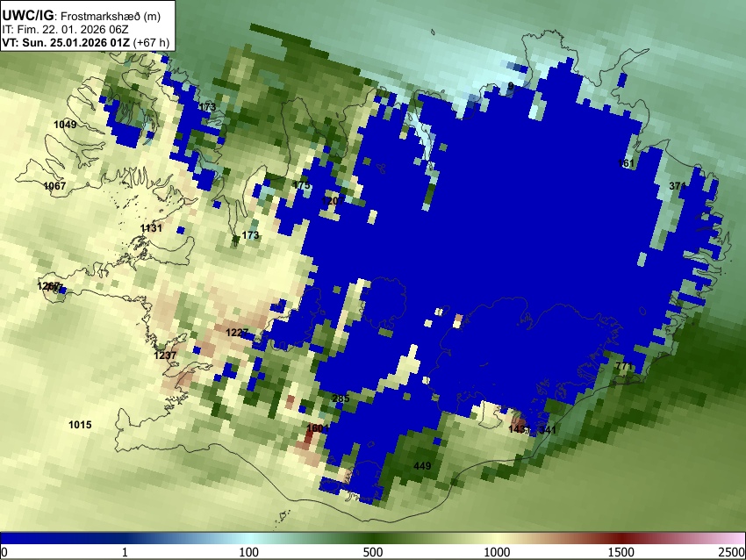Click the "(+67 h)" forecast offset text
Screen dimensions: 746x560
[151, 42]
